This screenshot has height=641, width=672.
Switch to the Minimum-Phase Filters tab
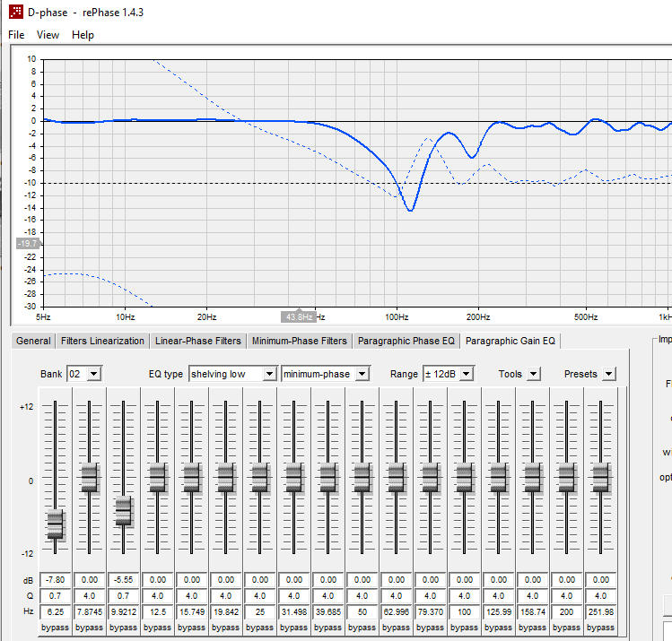coord(299,341)
